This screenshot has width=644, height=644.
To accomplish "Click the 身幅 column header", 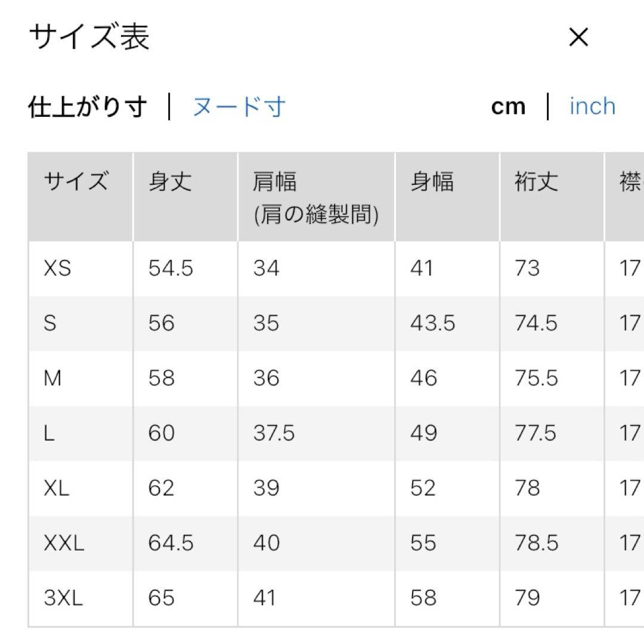I will [x=432, y=181].
